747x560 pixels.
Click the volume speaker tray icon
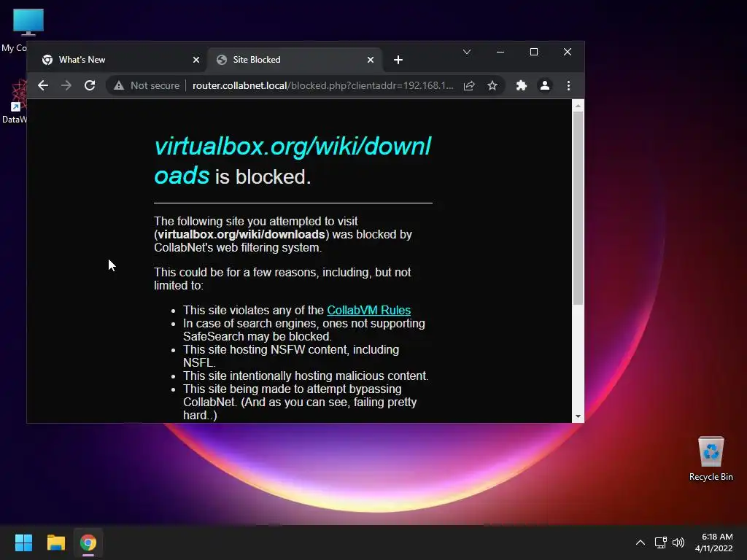click(678, 542)
